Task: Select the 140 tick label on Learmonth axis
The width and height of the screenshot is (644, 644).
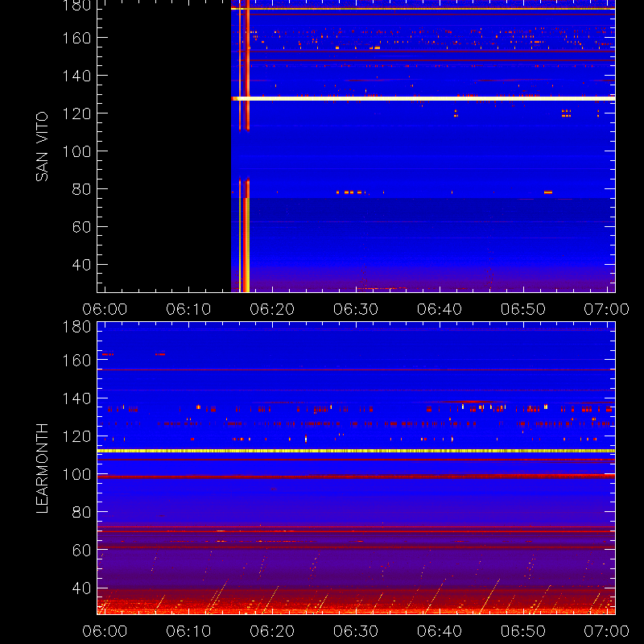Action: click(76, 398)
